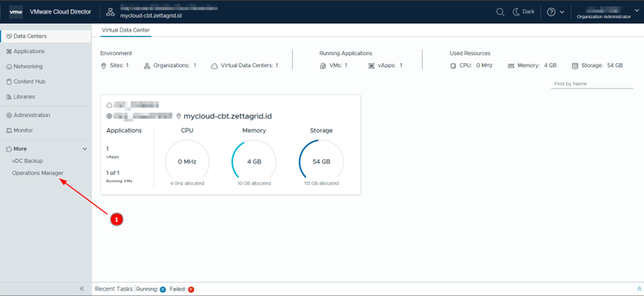Click the cloud icon on data center card

pos(109,105)
